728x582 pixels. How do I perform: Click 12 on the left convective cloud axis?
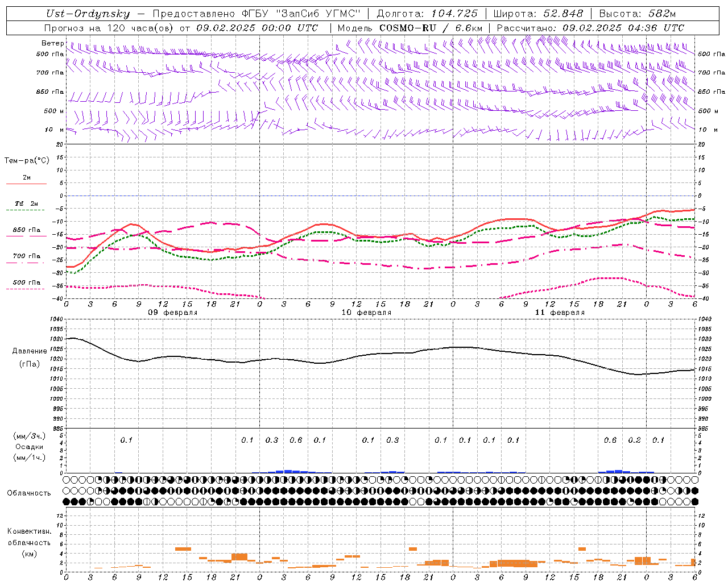pyautogui.click(x=60, y=516)
